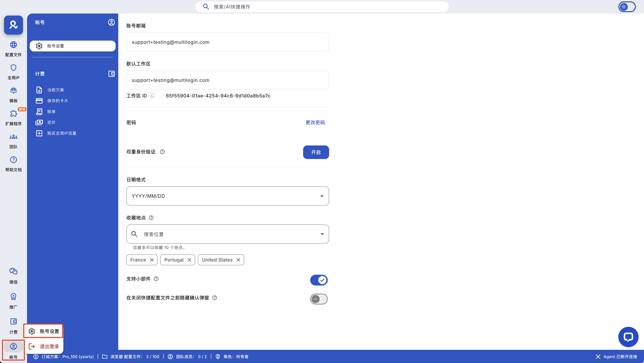
Task: Open the 计费 wallet icon in sidebar
Action: [x=14, y=321]
